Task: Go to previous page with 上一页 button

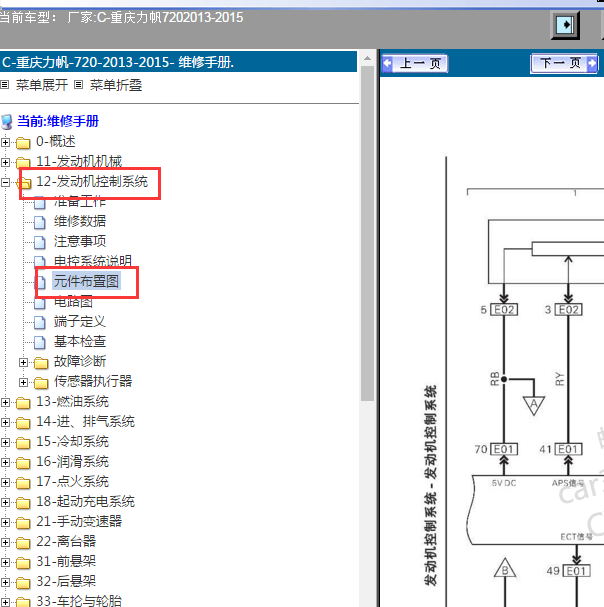Action: coord(415,63)
